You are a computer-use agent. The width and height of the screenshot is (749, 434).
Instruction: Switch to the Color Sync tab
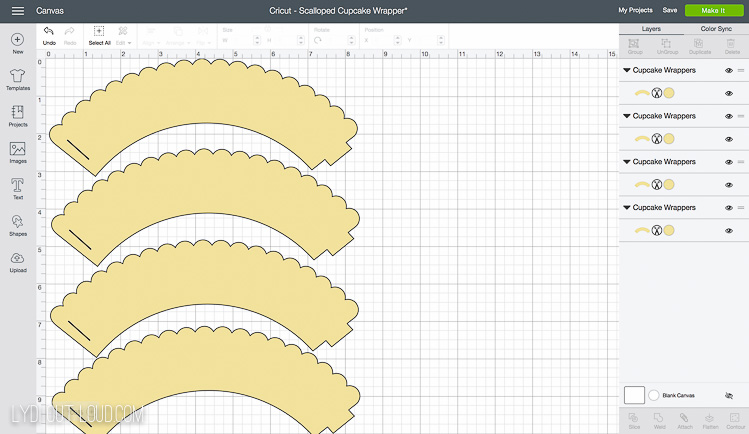pos(716,29)
